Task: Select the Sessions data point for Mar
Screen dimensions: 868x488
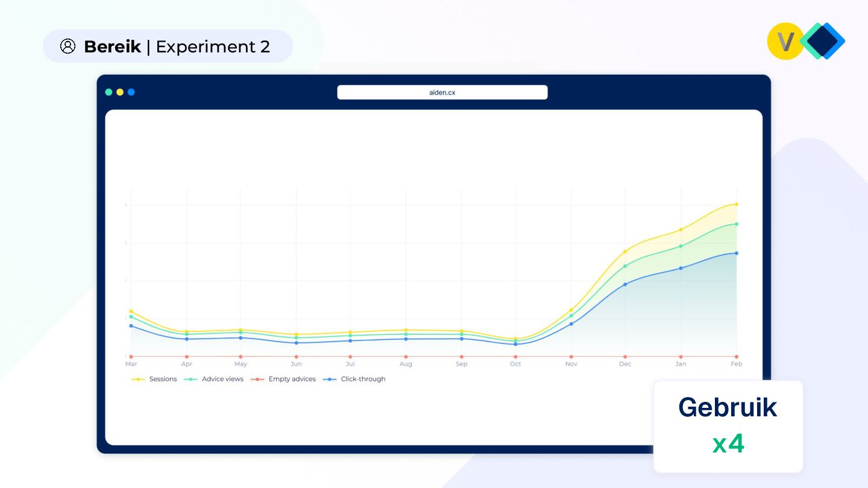Action: [x=131, y=311]
